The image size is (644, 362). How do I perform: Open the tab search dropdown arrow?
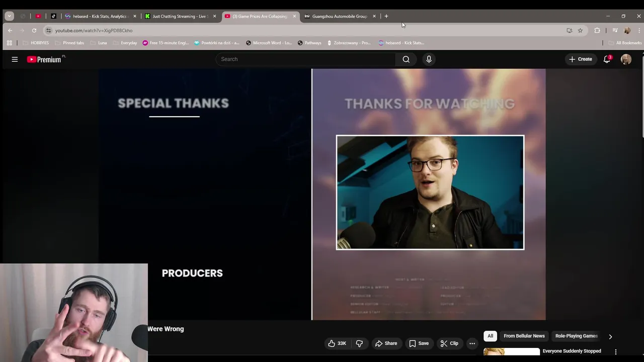9,16
